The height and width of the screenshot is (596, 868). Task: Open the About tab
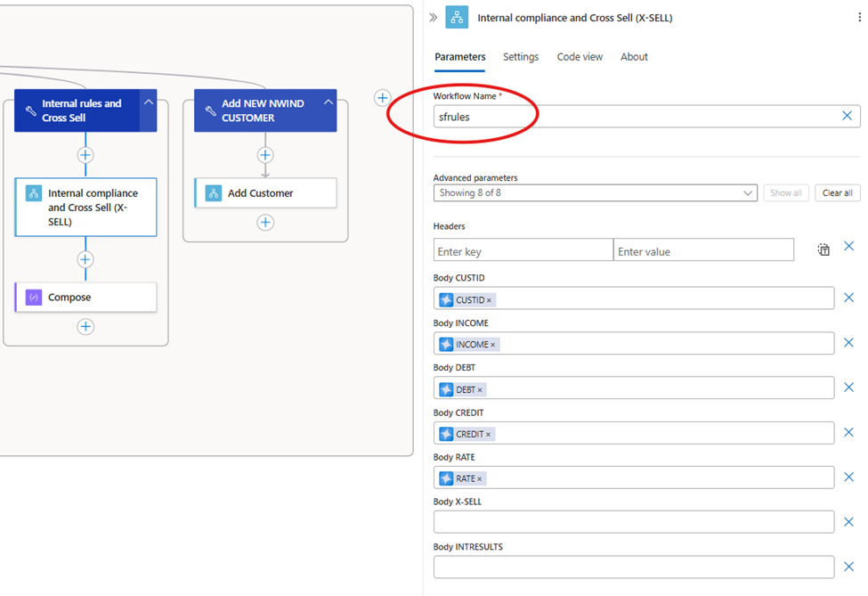coord(634,57)
